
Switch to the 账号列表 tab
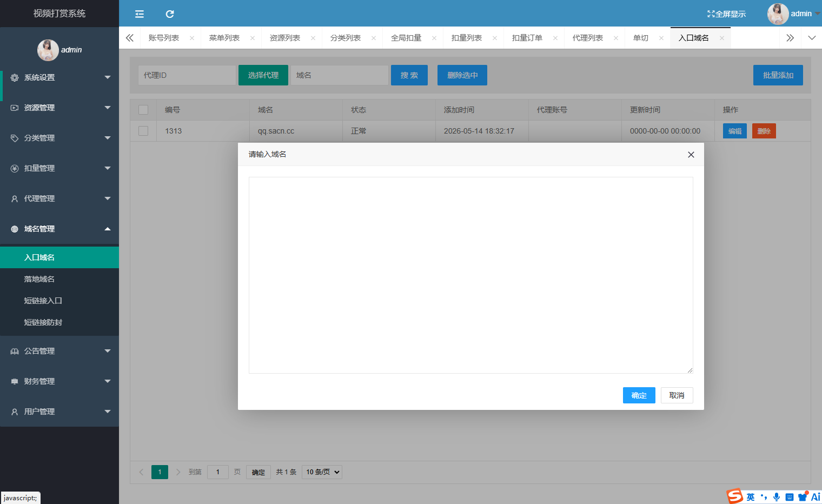point(163,38)
